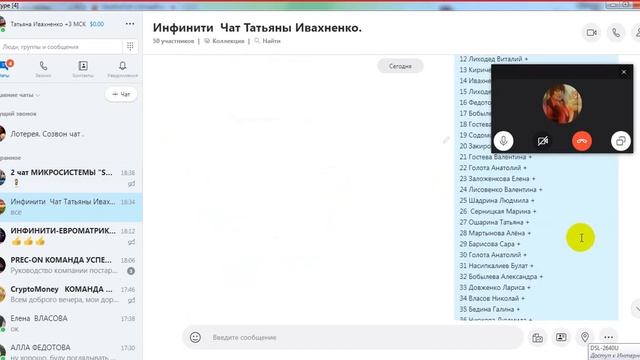The height and width of the screenshot is (360, 640).
Task: Switch to the Calls tab
Action: pos(43,69)
